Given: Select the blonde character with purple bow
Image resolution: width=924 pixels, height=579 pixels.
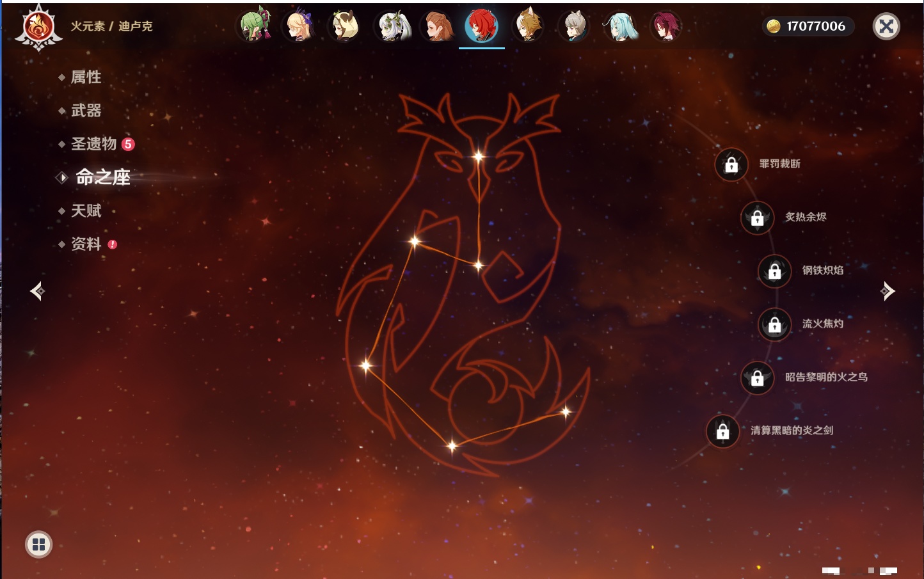Looking at the screenshot, I should tap(300, 26).
